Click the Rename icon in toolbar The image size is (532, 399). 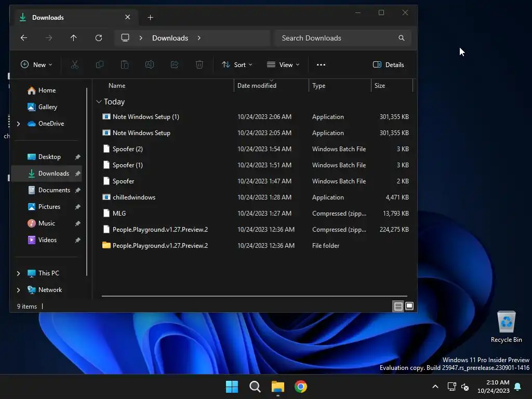150,64
